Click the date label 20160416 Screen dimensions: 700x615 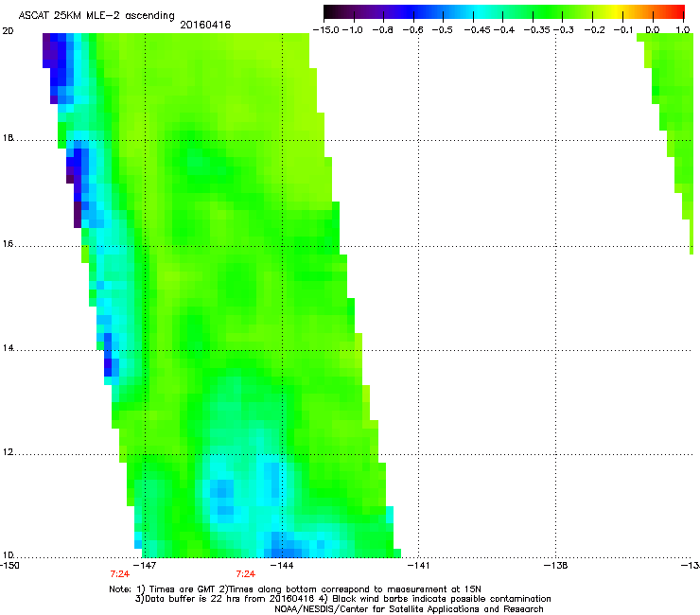[x=205, y=25]
